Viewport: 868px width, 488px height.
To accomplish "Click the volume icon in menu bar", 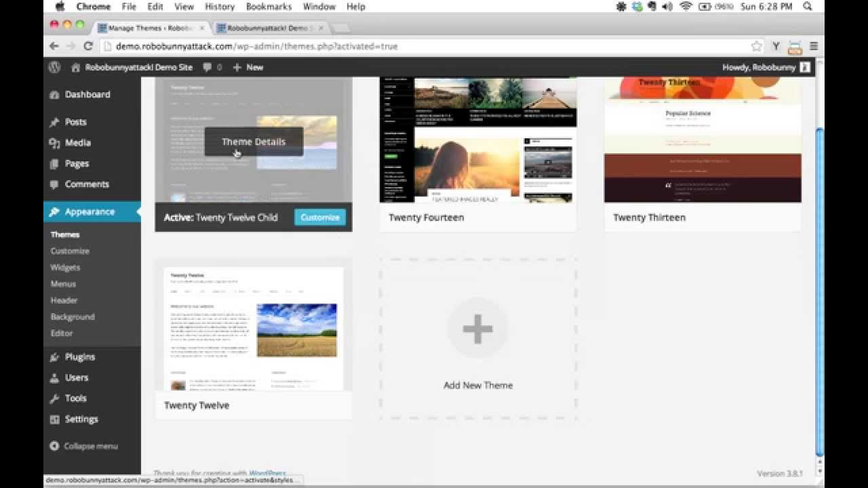I will click(x=669, y=7).
